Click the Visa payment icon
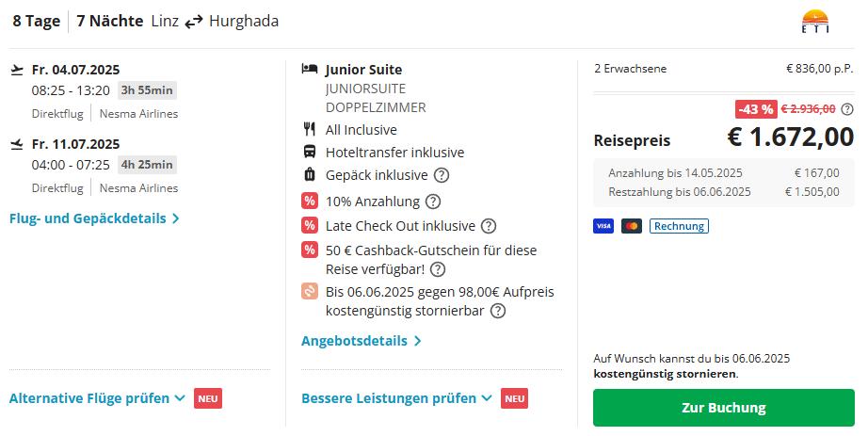This screenshot has height=436, width=868. (x=603, y=226)
